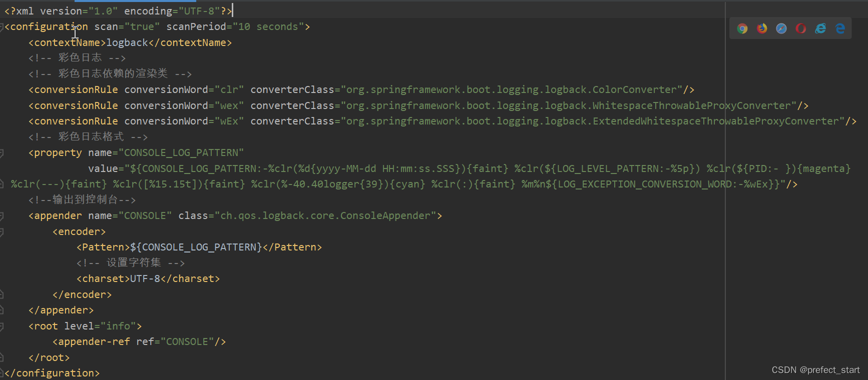This screenshot has height=380, width=868.
Task: Place cursor in xml version declaration
Action: click(118, 11)
